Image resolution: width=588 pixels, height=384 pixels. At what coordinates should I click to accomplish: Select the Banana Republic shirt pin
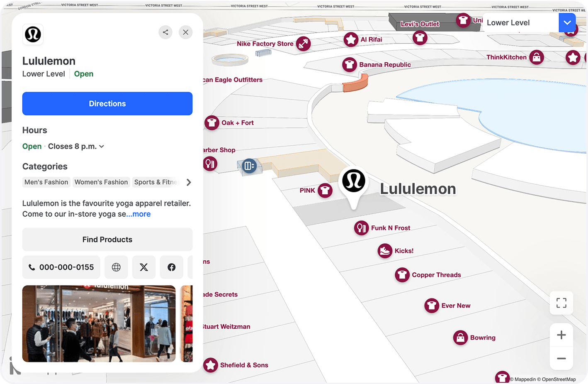(x=350, y=64)
